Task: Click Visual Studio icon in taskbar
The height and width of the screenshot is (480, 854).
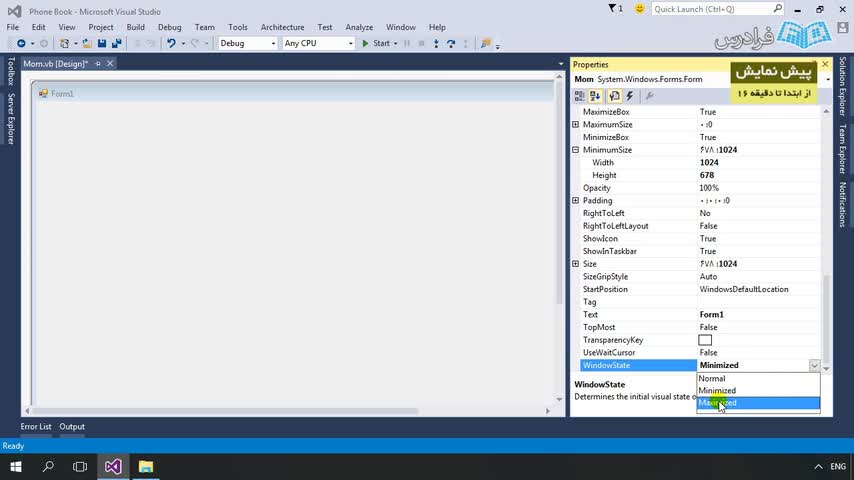Action: (113, 466)
